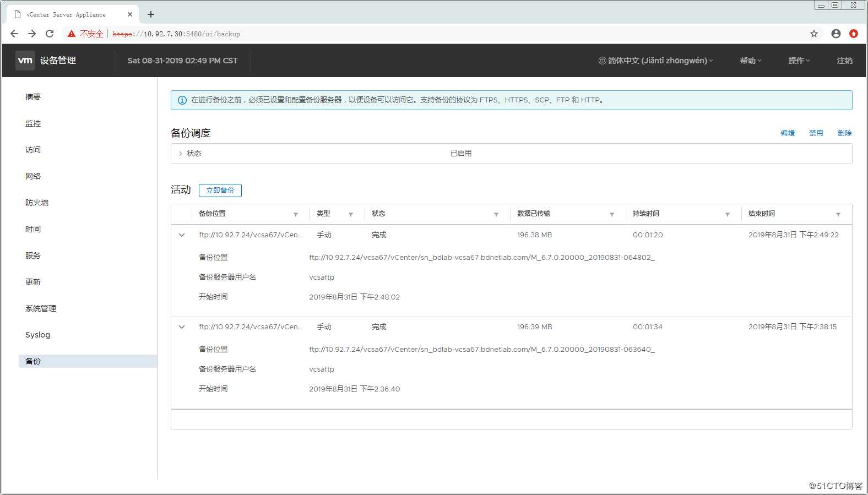
Task: Click the 196.38 MB data cell
Action: pos(534,235)
